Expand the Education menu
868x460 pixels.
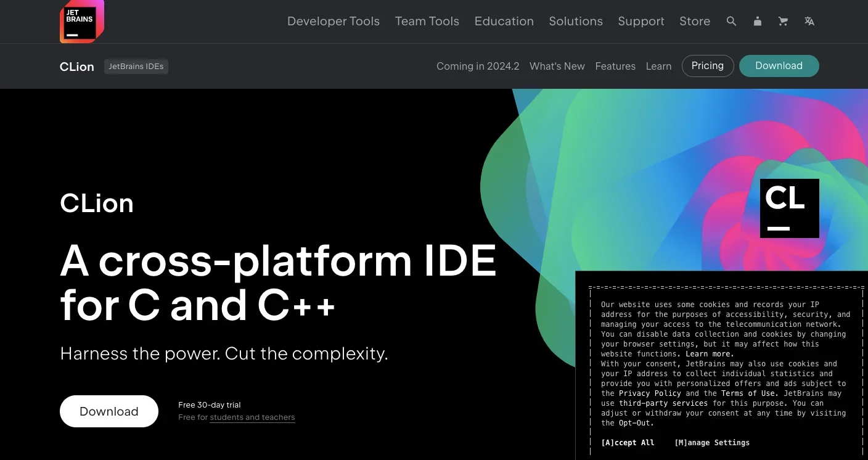coord(504,21)
